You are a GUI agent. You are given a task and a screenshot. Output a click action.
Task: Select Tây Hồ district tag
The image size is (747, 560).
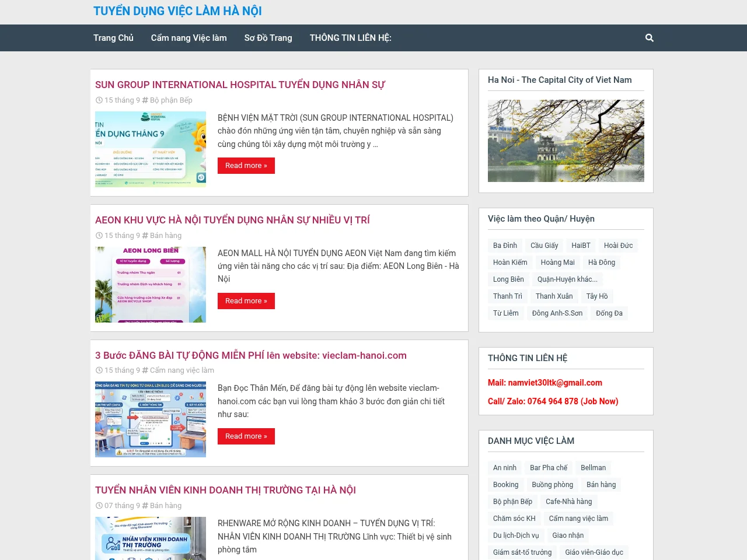click(x=597, y=296)
